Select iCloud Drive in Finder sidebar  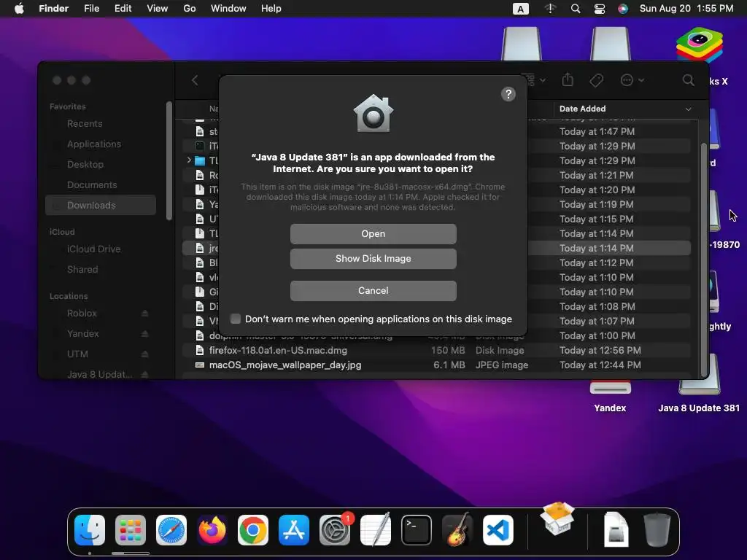(x=93, y=249)
